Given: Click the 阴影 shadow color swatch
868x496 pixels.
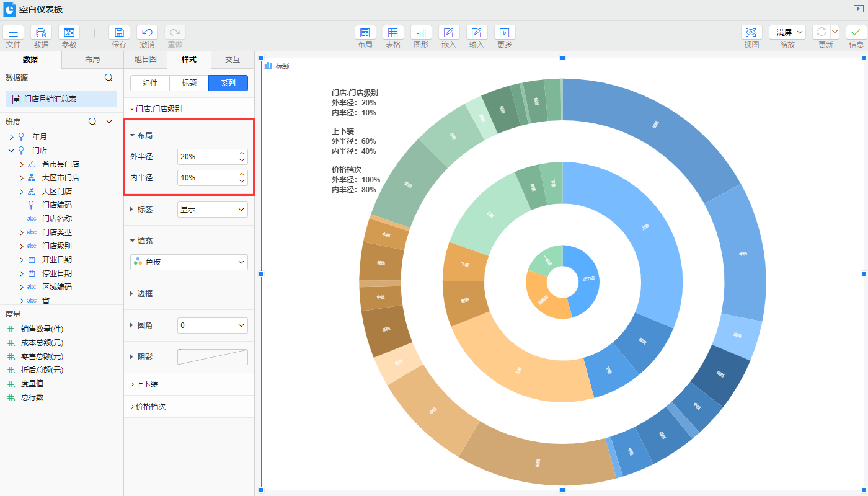Looking at the screenshot, I should click(212, 357).
